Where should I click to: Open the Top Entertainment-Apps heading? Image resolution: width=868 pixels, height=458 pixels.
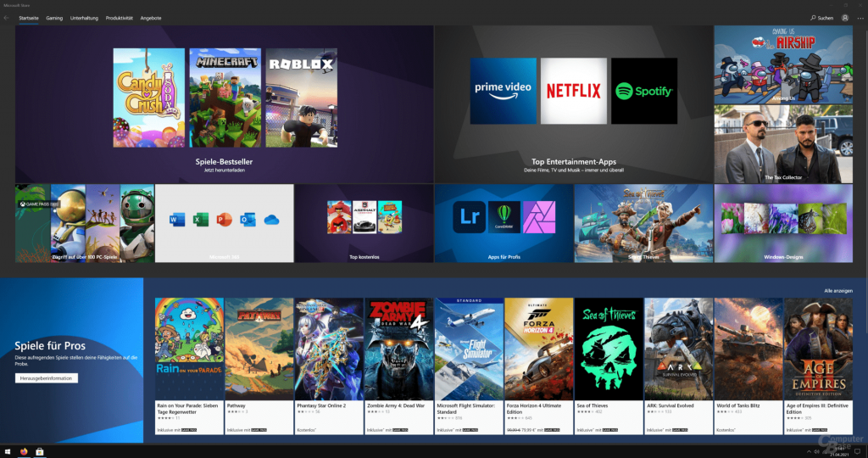574,162
